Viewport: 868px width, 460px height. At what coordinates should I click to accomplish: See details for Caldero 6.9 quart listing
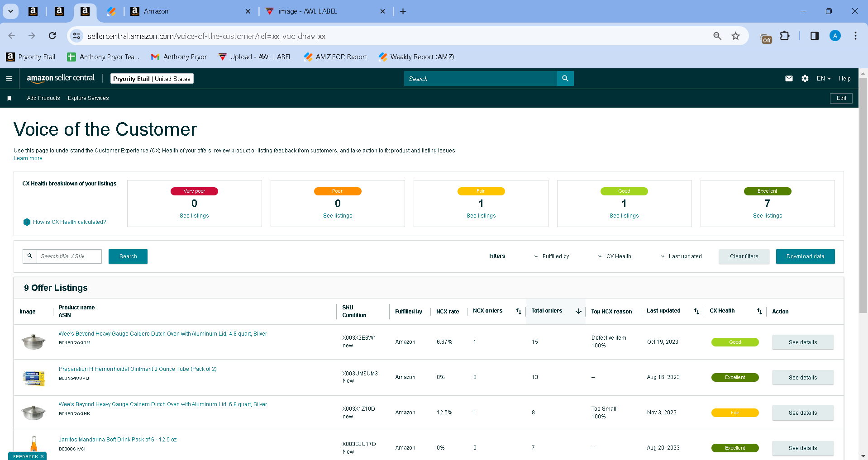pyautogui.click(x=803, y=413)
